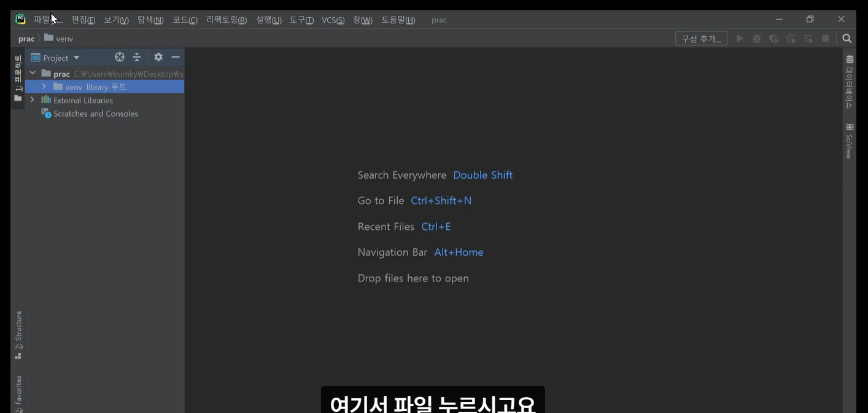Toggle the 2: Favorites side tab

(x=18, y=394)
